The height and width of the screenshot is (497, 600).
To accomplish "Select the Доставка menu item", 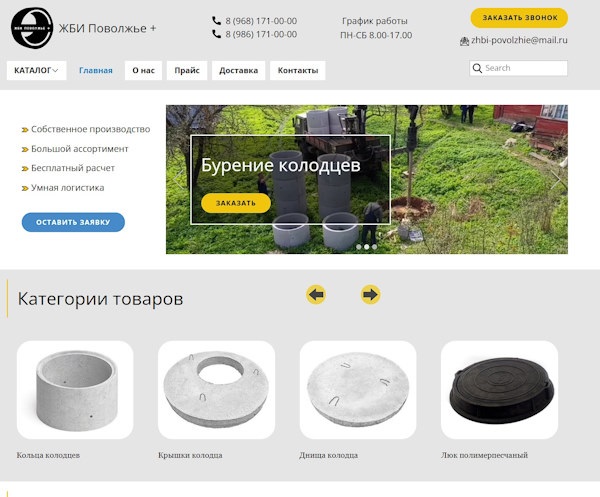I will click(238, 71).
